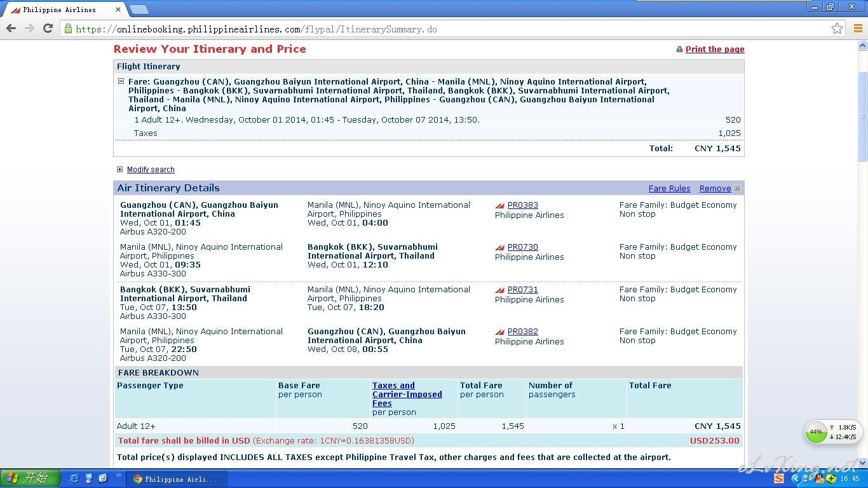Image resolution: width=868 pixels, height=488 pixels.
Task: Click the 44% memory usage widget
Action: [x=816, y=432]
